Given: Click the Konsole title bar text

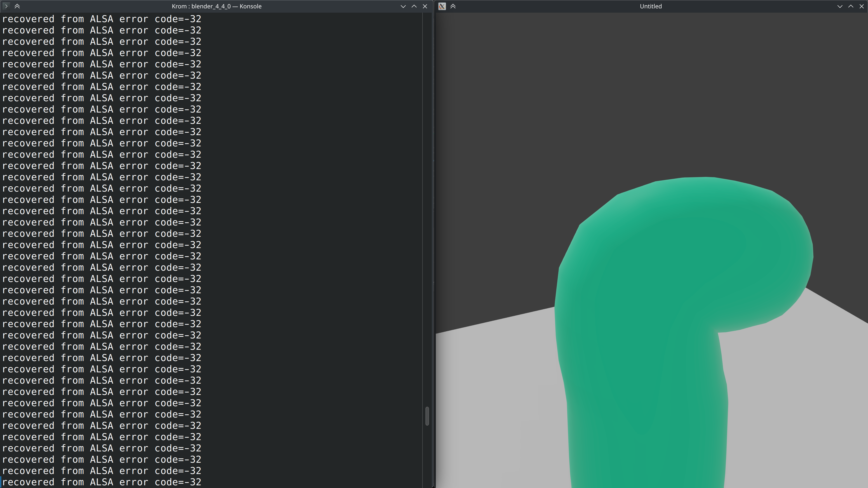Looking at the screenshot, I should click(216, 6).
